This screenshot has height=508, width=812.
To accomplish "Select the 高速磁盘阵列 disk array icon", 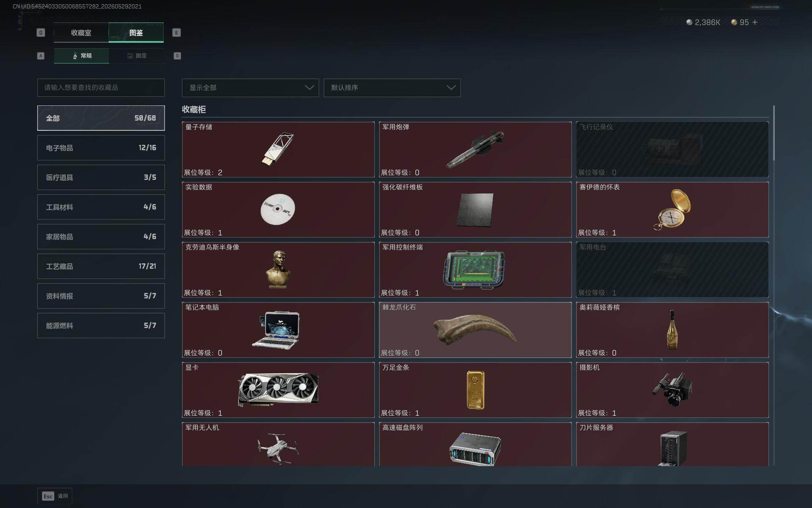I will coord(475,449).
